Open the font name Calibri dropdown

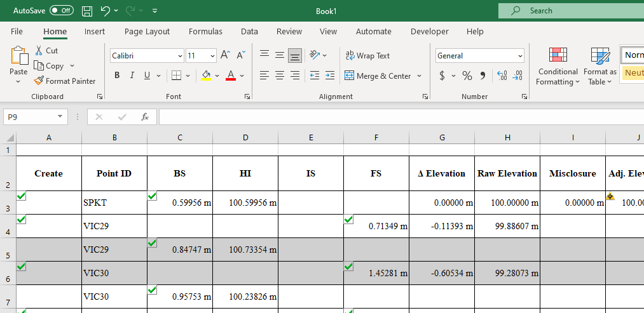pyautogui.click(x=181, y=56)
